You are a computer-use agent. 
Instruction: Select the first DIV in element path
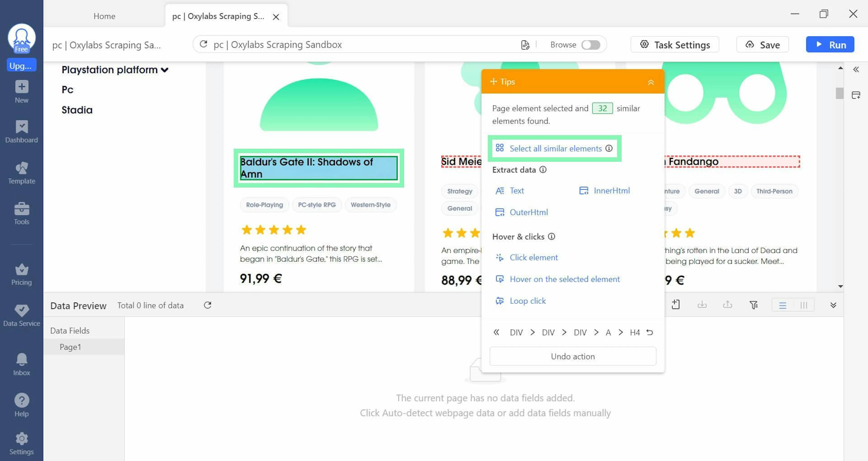(516, 332)
